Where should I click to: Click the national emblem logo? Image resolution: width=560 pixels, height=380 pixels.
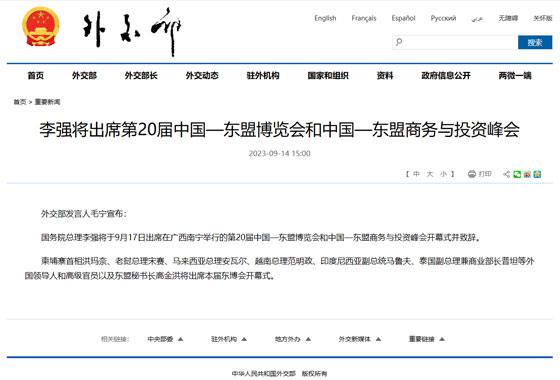click(41, 26)
